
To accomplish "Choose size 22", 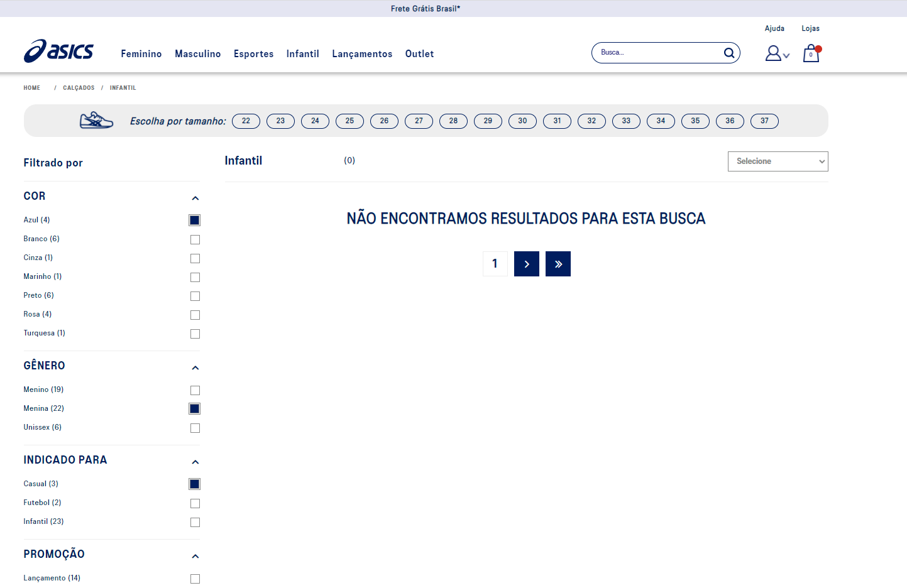I will [x=246, y=121].
